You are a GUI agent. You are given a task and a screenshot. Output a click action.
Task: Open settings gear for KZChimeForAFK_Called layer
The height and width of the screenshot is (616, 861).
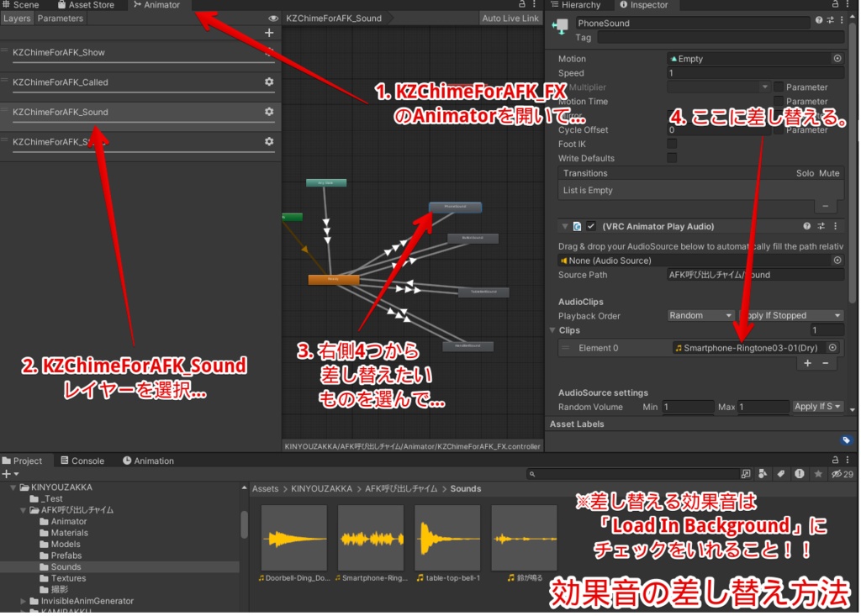tap(269, 82)
